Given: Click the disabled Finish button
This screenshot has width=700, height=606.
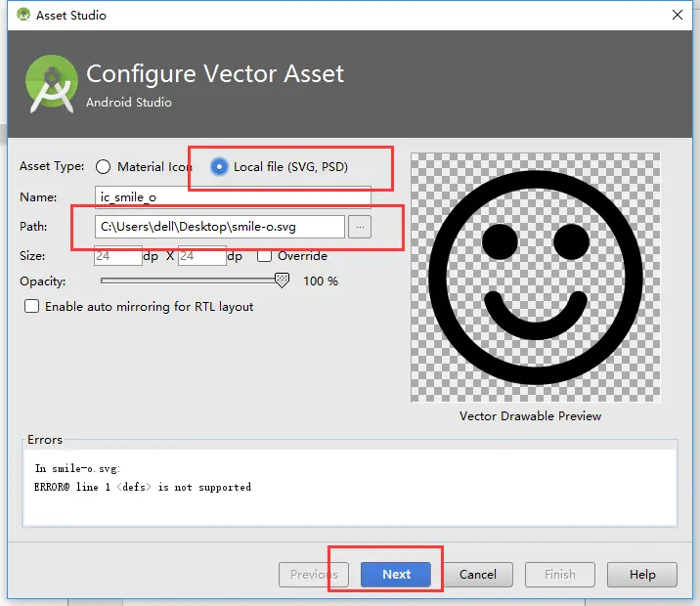Looking at the screenshot, I should point(560,575).
